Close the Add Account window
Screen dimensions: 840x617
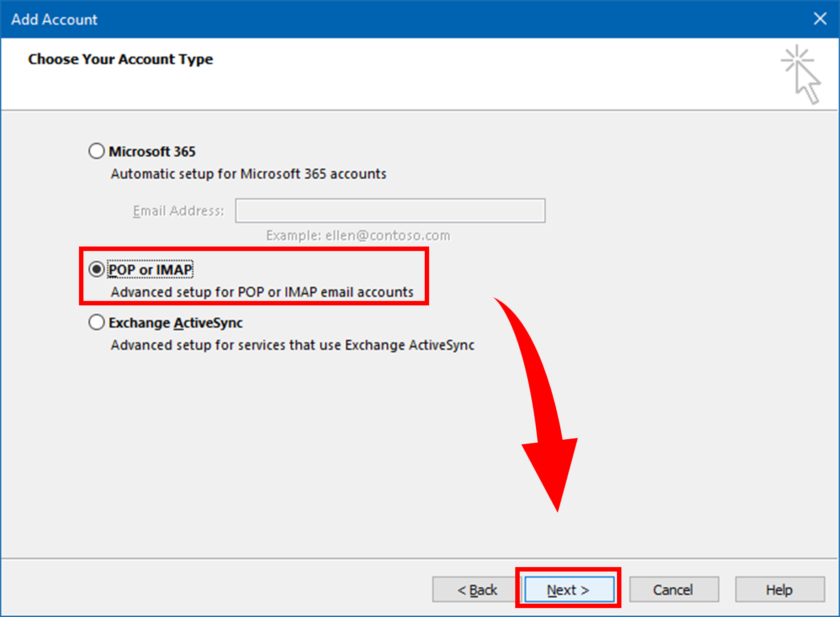point(820,19)
